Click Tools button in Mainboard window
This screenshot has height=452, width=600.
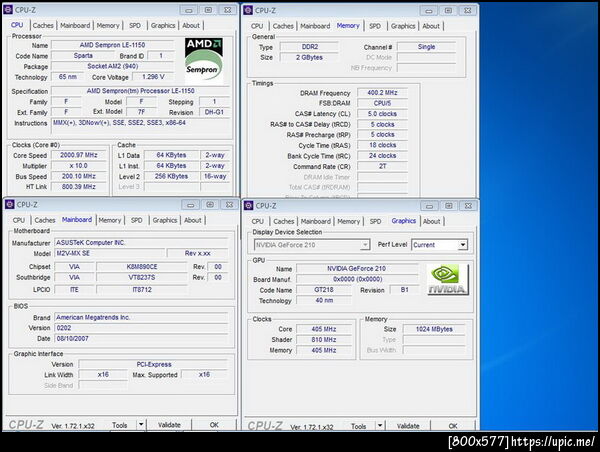tap(119, 425)
